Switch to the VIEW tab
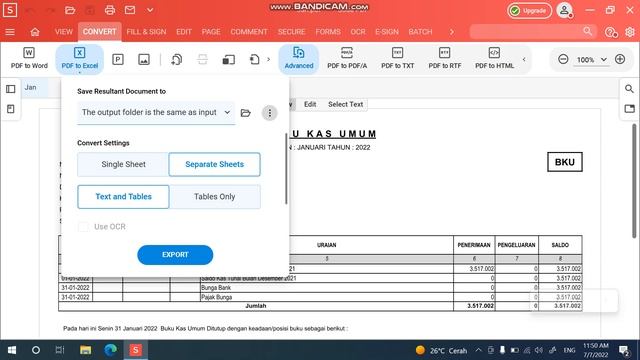This screenshot has width=640, height=360. click(64, 32)
